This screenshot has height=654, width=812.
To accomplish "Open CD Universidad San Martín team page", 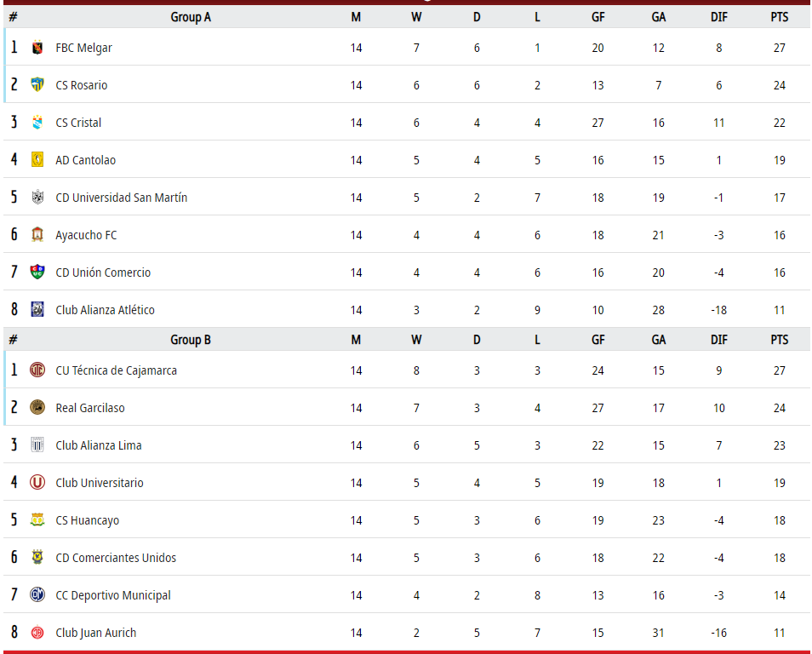I will pyautogui.click(x=121, y=198).
